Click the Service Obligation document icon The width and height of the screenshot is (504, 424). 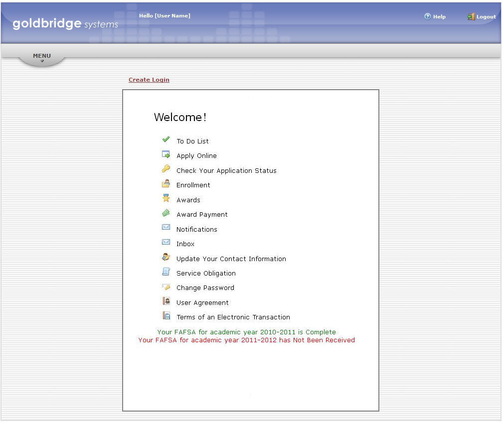click(166, 272)
